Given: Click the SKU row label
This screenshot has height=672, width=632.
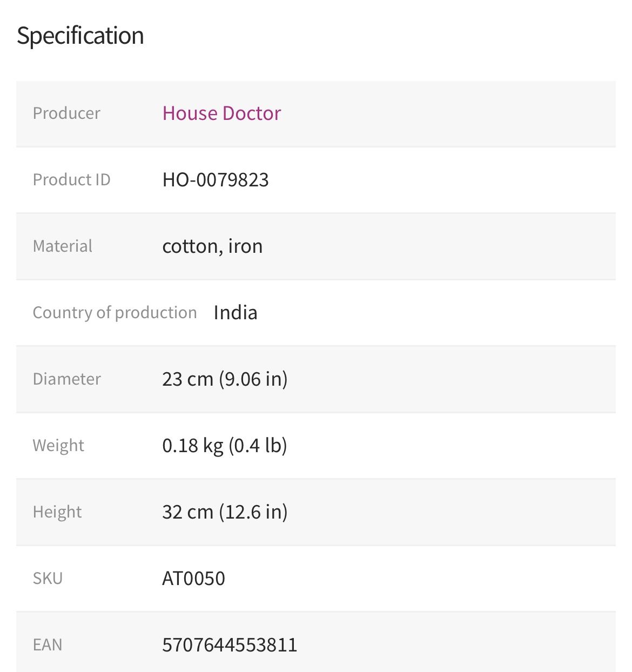Looking at the screenshot, I should pyautogui.click(x=48, y=579).
